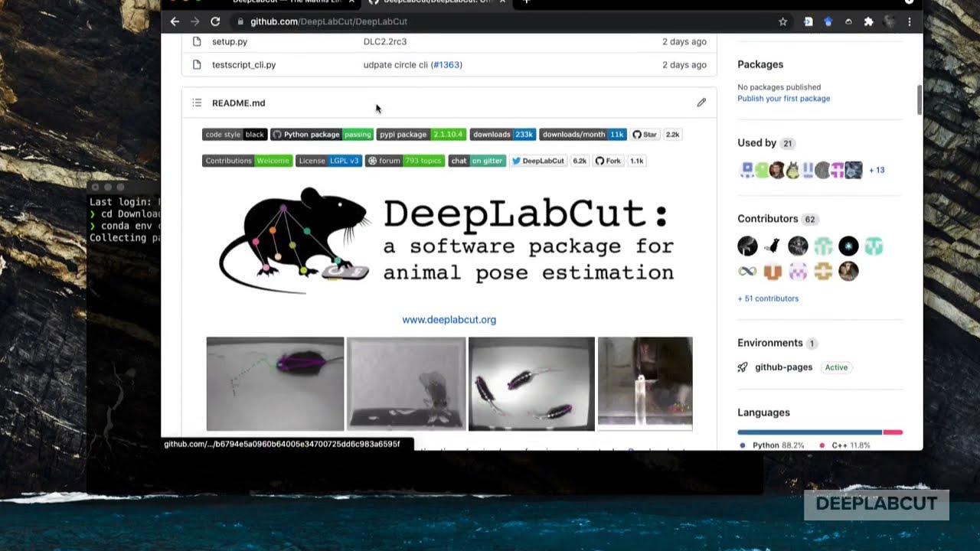Click the downloads/month 11k badge

tap(583, 135)
